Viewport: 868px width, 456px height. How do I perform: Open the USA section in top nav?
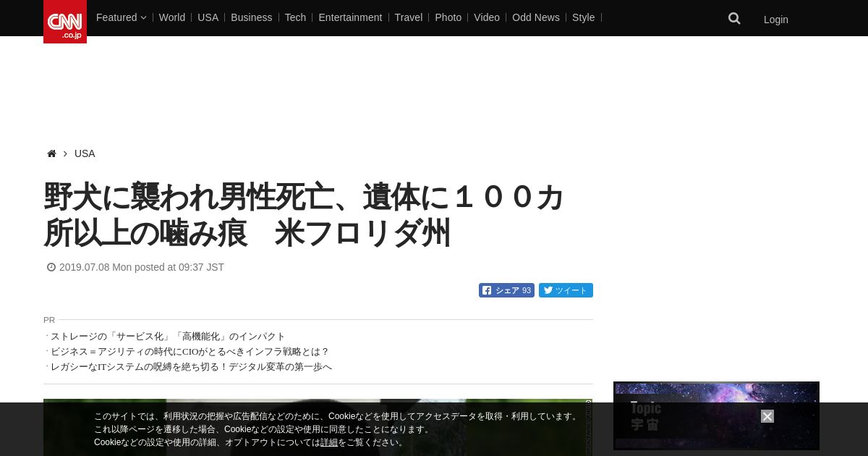pyautogui.click(x=208, y=17)
